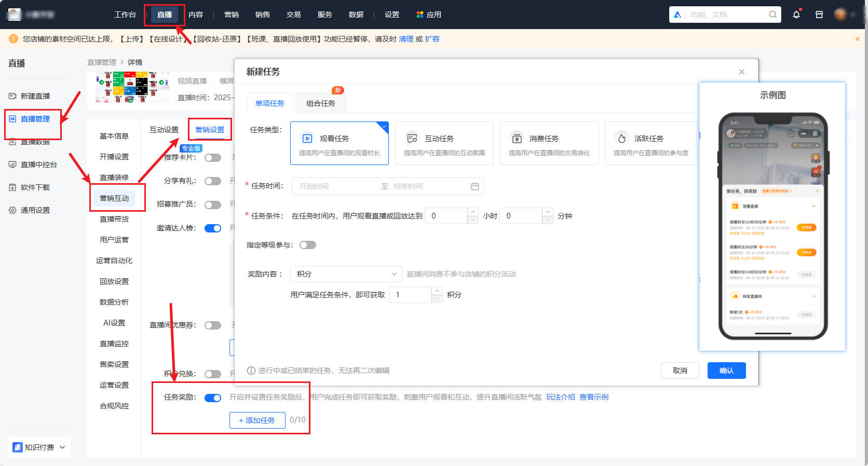
Task: Open the 数据 top menu
Action: click(x=356, y=15)
